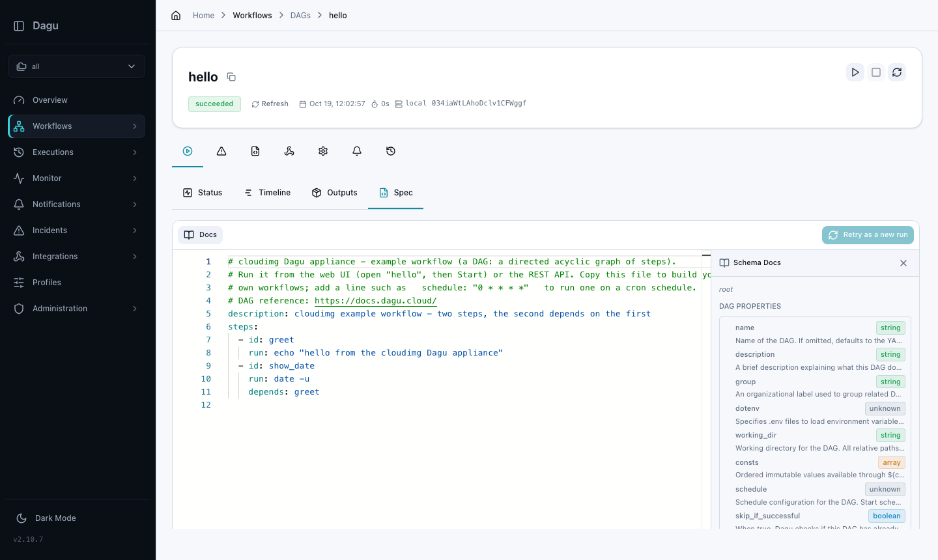This screenshot has width=938, height=560.
Task: Open the warning triangle tab
Action: [x=221, y=151]
